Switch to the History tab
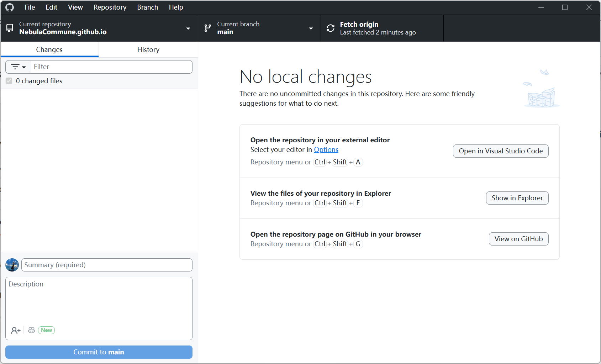This screenshot has width=601, height=364. (x=148, y=49)
